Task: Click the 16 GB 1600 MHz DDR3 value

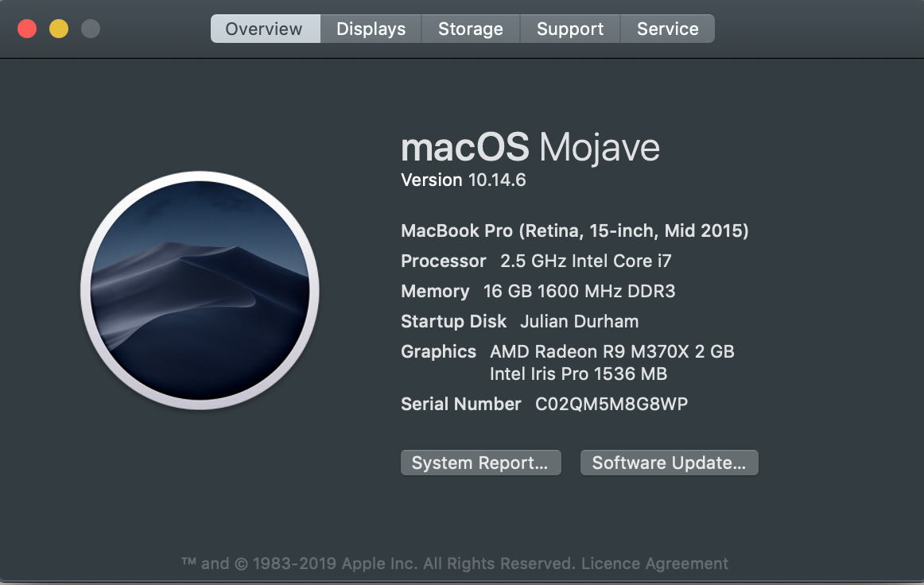Action: [579, 291]
